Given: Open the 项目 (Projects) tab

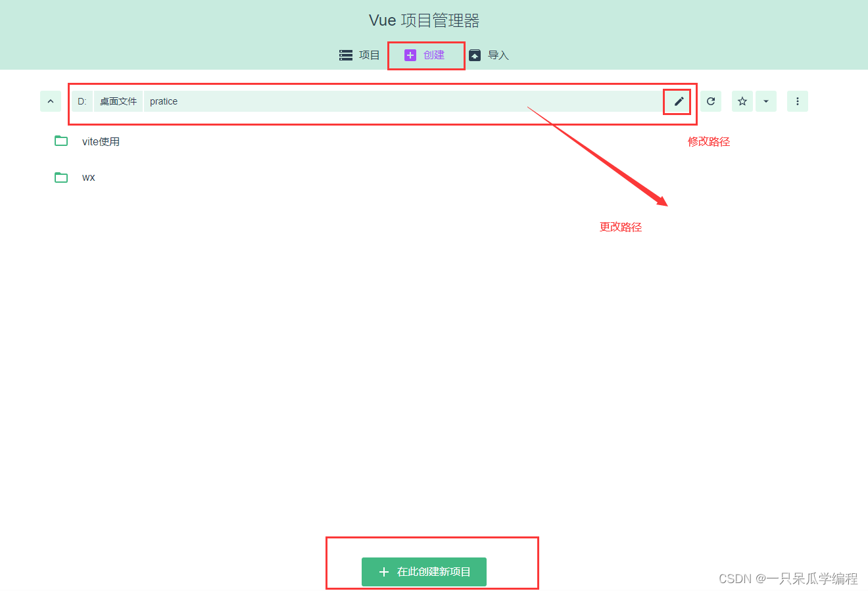Looking at the screenshot, I should [360, 55].
